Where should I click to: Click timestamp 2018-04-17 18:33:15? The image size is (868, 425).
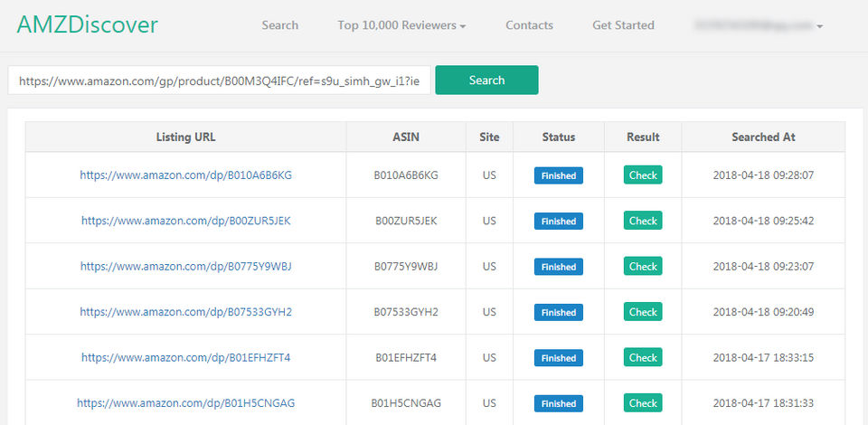tap(763, 357)
